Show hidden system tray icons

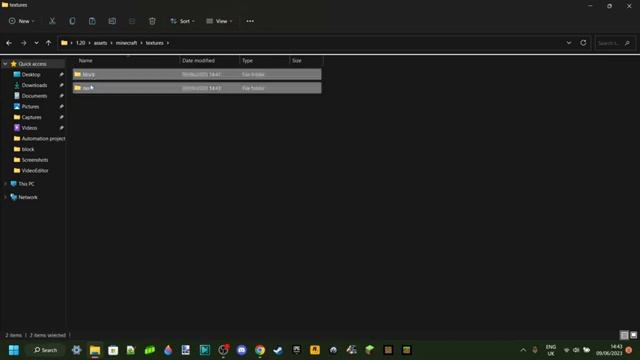(x=523, y=350)
